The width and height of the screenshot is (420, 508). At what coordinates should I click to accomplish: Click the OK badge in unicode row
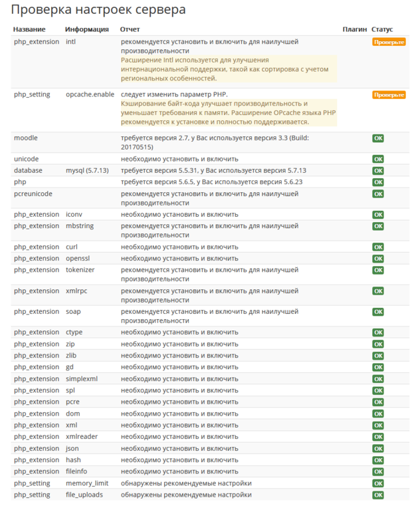[x=378, y=160]
